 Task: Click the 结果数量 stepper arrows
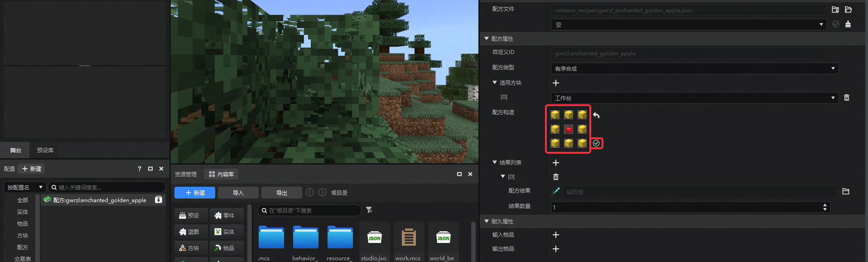click(x=825, y=207)
